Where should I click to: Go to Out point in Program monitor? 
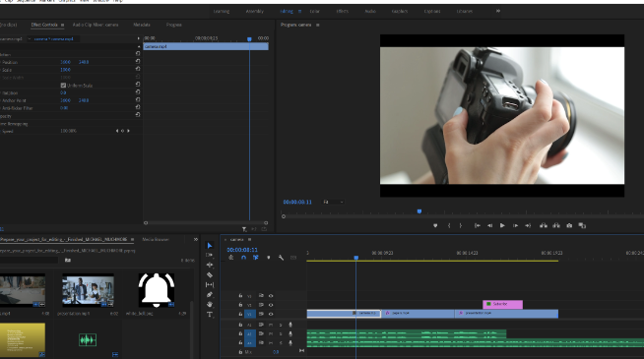[x=528, y=225]
